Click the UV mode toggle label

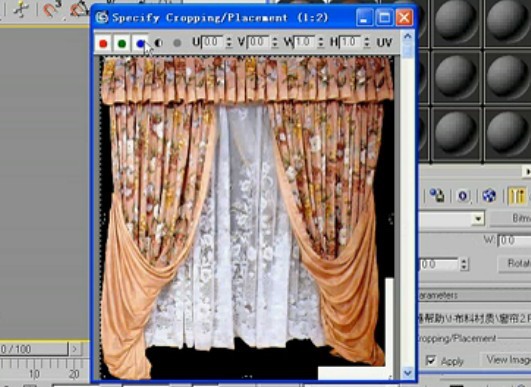pos(384,42)
